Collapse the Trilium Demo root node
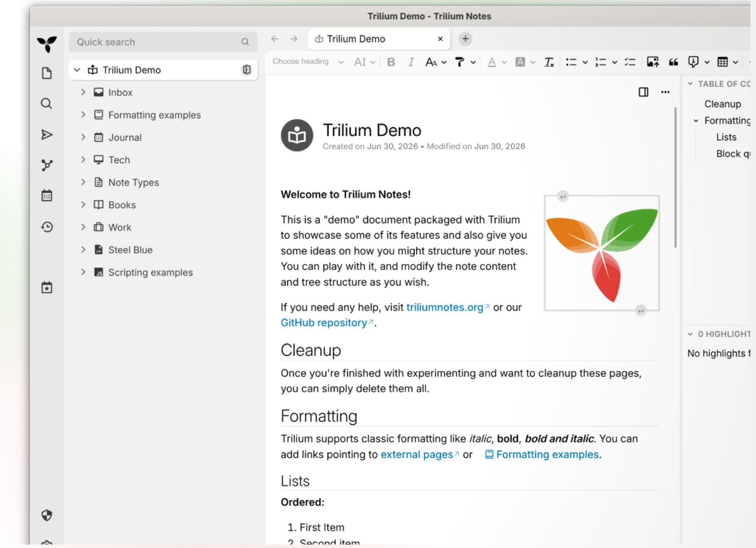This screenshot has width=756, height=548. coord(77,70)
